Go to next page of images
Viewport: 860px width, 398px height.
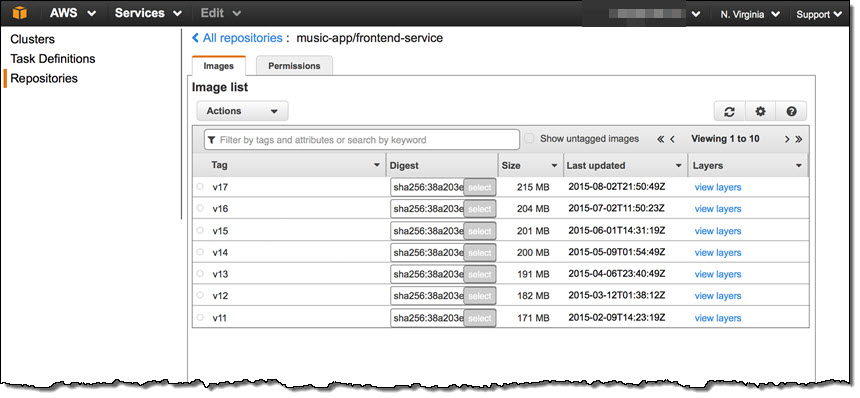point(787,139)
